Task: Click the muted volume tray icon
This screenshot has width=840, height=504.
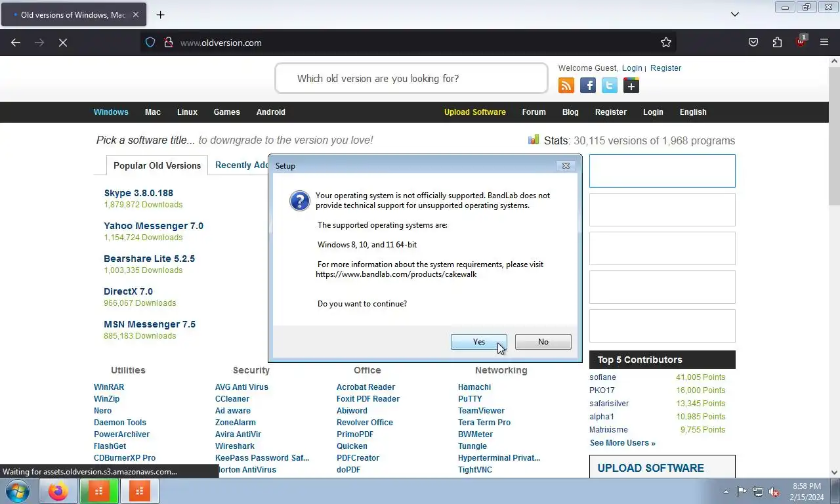Action: [x=774, y=492]
